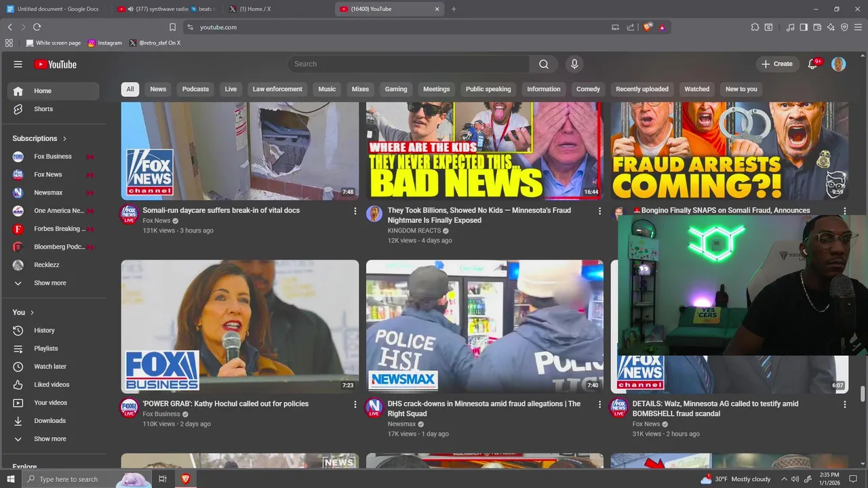Image resolution: width=868 pixels, height=488 pixels.
Task: Open History in the sidebar
Action: point(53,330)
